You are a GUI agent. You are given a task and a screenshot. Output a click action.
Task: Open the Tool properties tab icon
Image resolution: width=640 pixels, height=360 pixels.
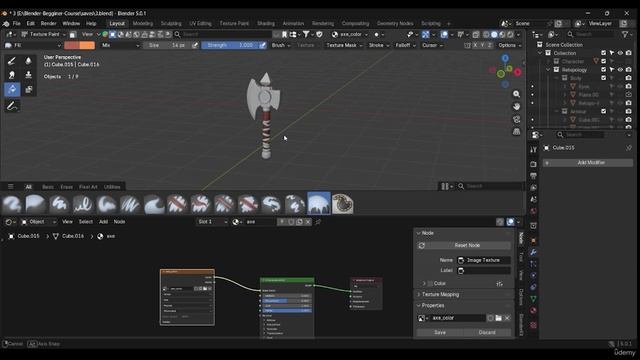point(533,150)
